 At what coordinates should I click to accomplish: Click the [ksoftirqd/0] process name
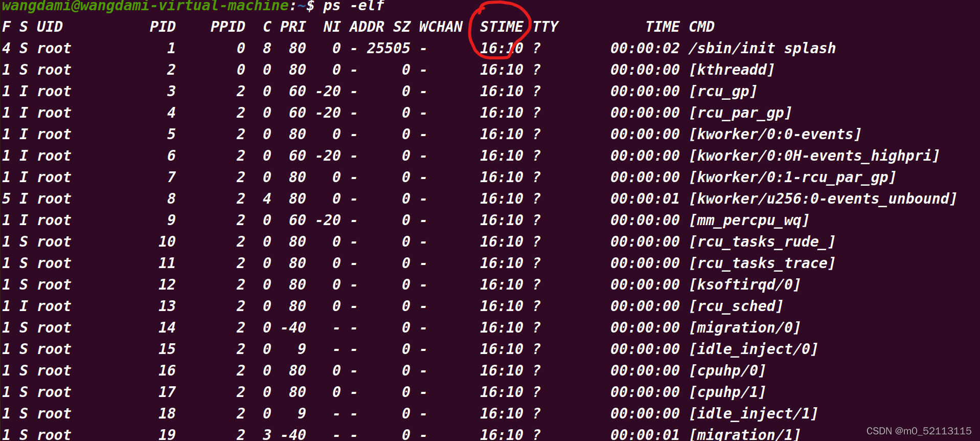(745, 284)
